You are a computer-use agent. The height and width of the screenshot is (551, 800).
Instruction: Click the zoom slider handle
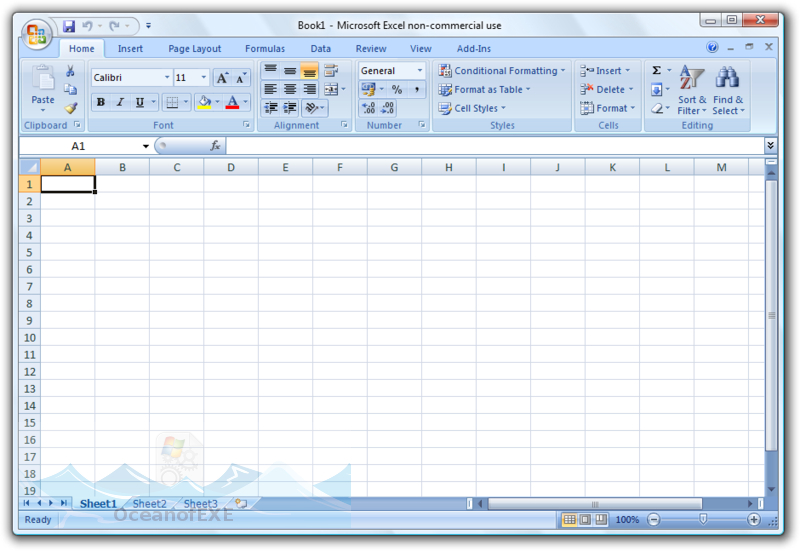click(x=703, y=520)
